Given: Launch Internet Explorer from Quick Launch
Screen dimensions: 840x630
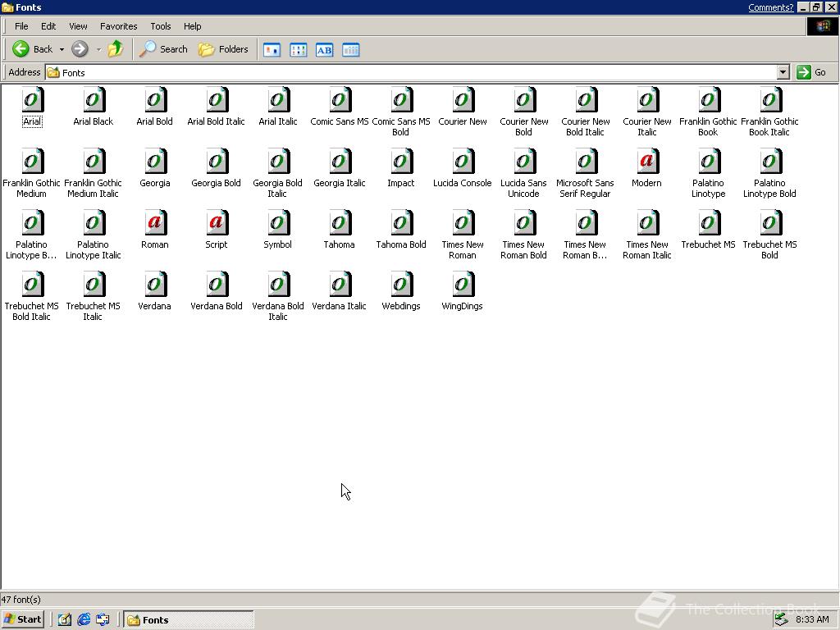Looking at the screenshot, I should (84, 620).
